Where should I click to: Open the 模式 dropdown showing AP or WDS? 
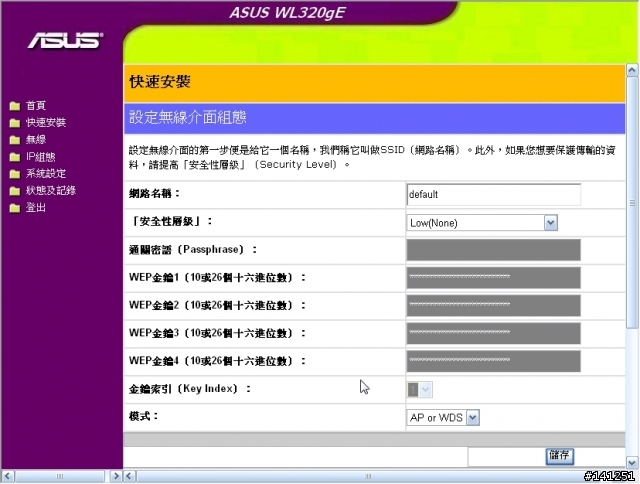[x=443, y=418]
